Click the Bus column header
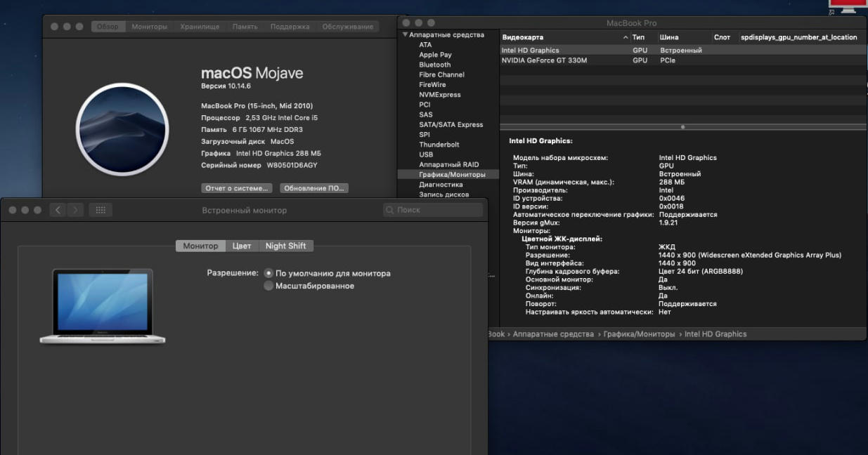This screenshot has width=868, height=455. [682, 37]
